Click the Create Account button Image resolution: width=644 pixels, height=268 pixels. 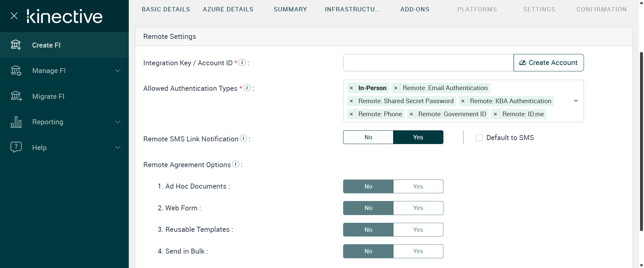(x=548, y=63)
